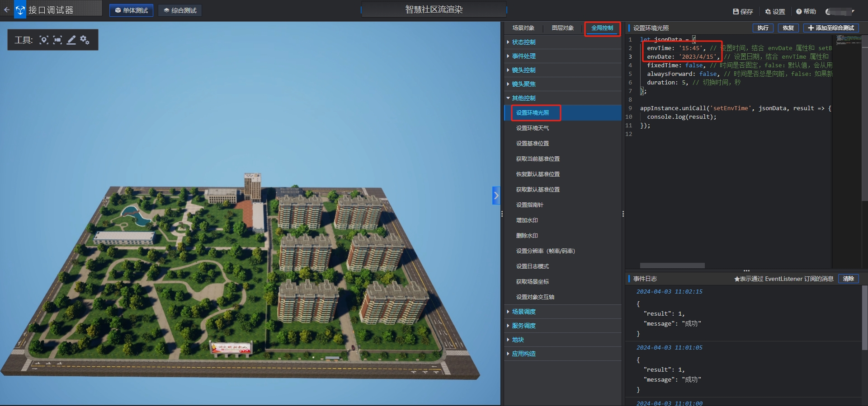
Task: Select 设置环境光照 item
Action: tap(563, 113)
